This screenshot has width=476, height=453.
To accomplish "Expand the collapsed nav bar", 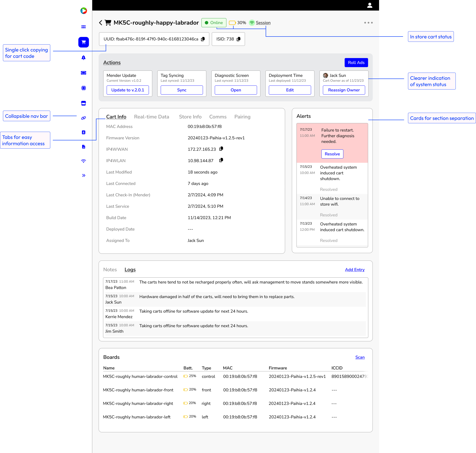I will [84, 176].
